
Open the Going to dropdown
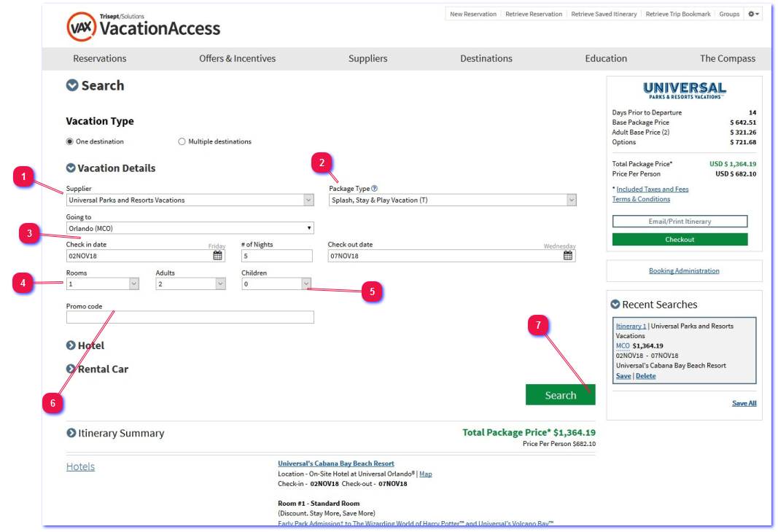tap(190, 228)
